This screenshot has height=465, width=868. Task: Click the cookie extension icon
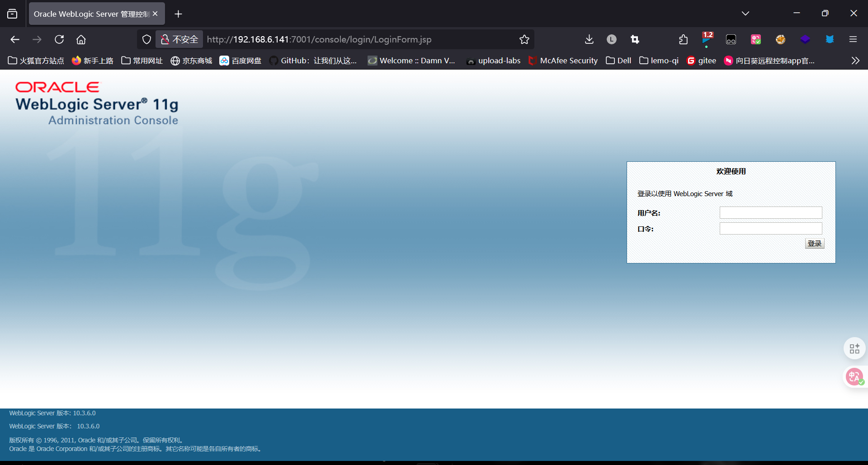click(780, 39)
